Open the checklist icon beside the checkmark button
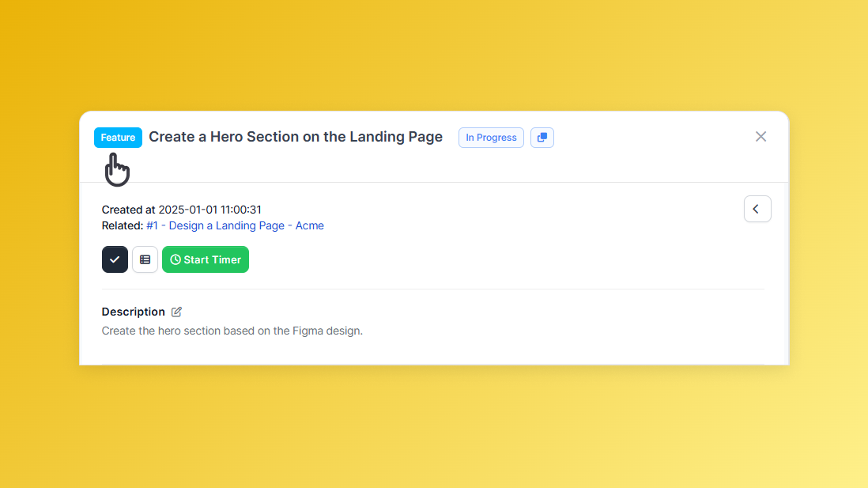The height and width of the screenshot is (488, 868). (145, 259)
